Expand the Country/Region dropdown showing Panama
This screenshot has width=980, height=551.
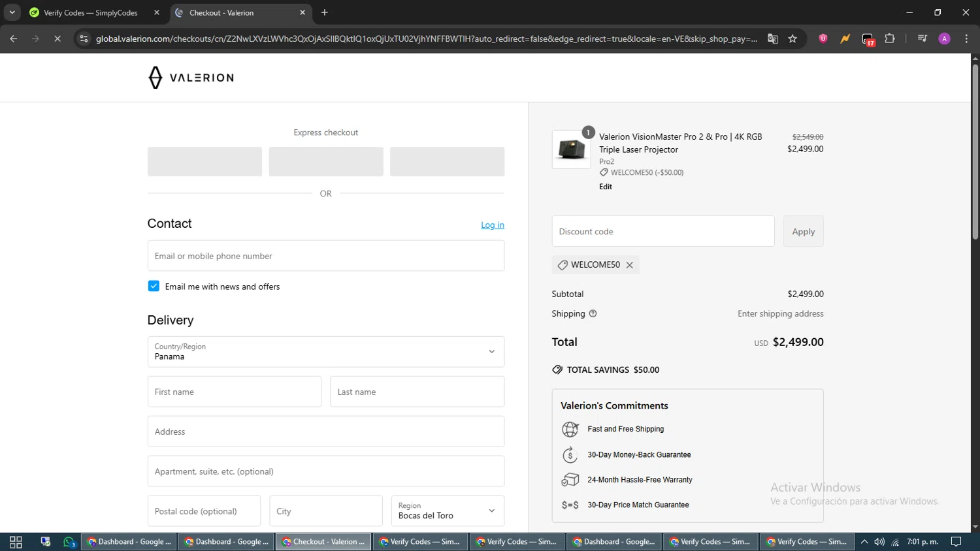(x=326, y=352)
